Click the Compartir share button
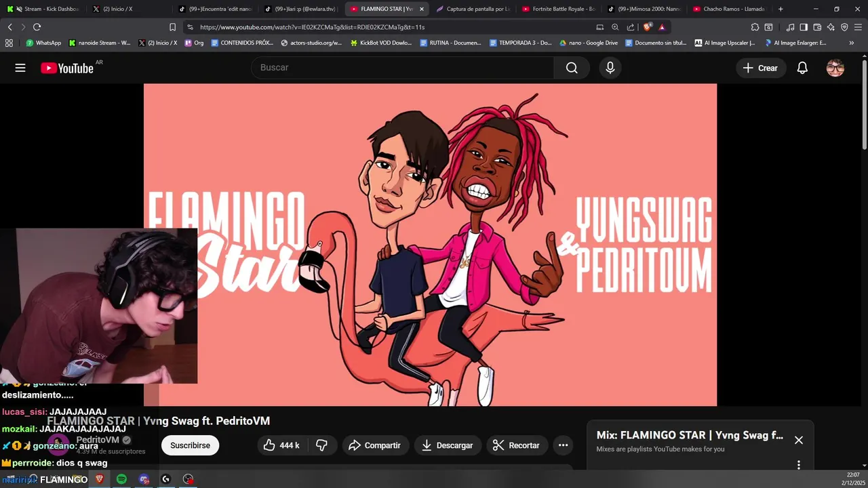 [x=375, y=445]
